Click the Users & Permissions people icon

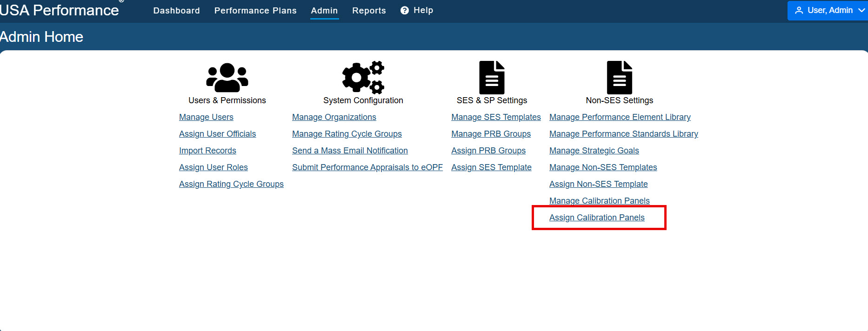(x=227, y=78)
